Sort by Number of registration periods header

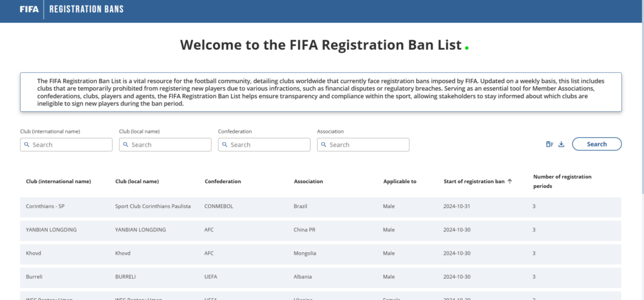click(x=562, y=181)
